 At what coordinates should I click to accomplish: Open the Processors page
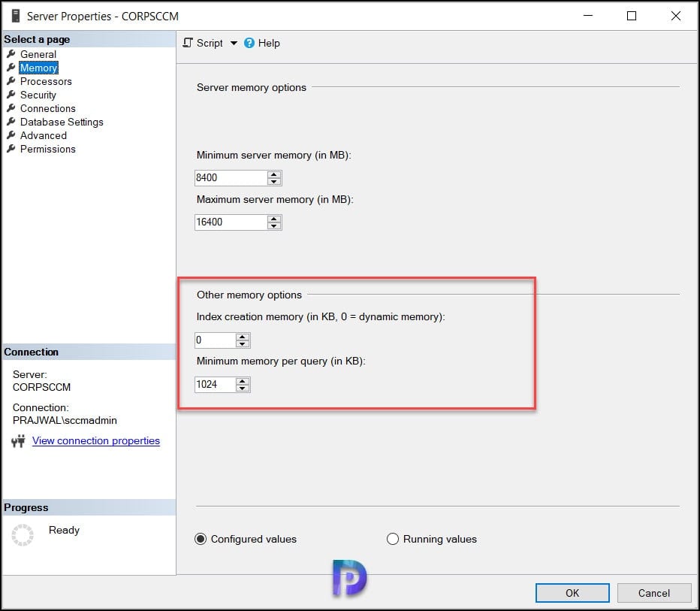(46, 81)
